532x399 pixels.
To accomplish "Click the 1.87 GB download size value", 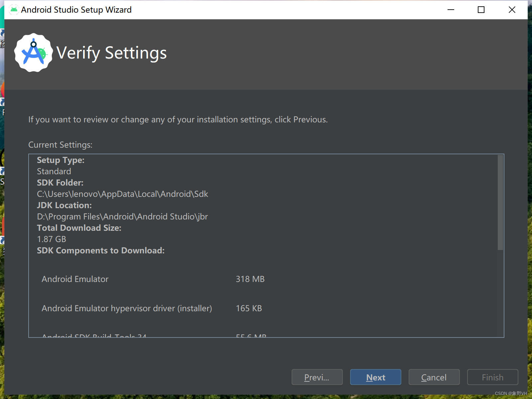I will tap(52, 239).
